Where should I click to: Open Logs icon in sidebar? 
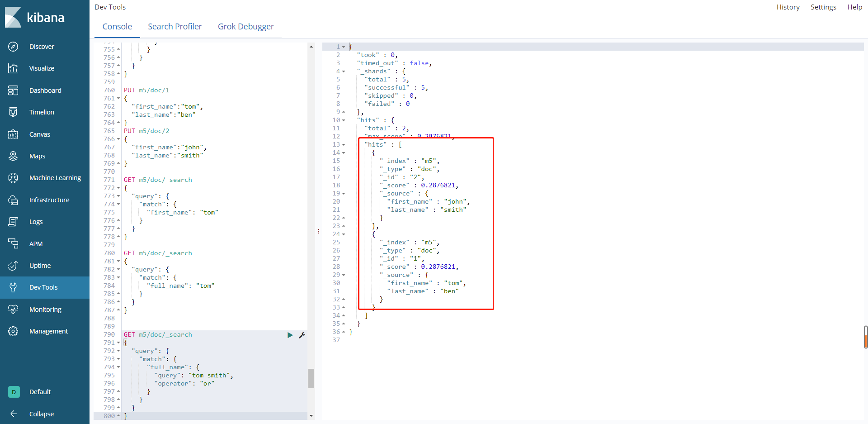13,222
